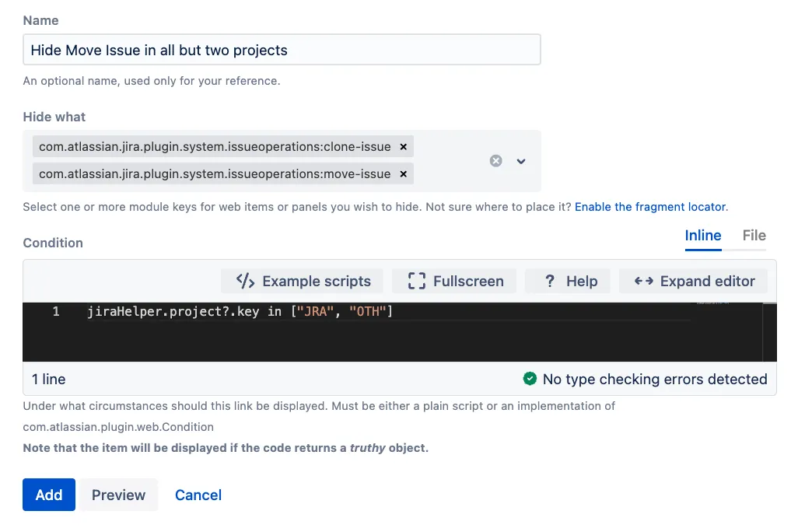Screen dimensions: 798x532
Task: Select the clone-issue module key text
Action: [215, 147]
